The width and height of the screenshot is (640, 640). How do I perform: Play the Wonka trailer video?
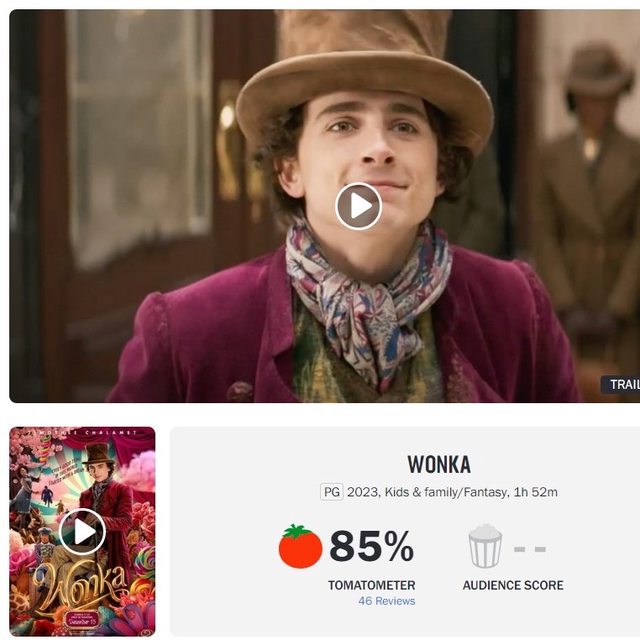[358, 206]
